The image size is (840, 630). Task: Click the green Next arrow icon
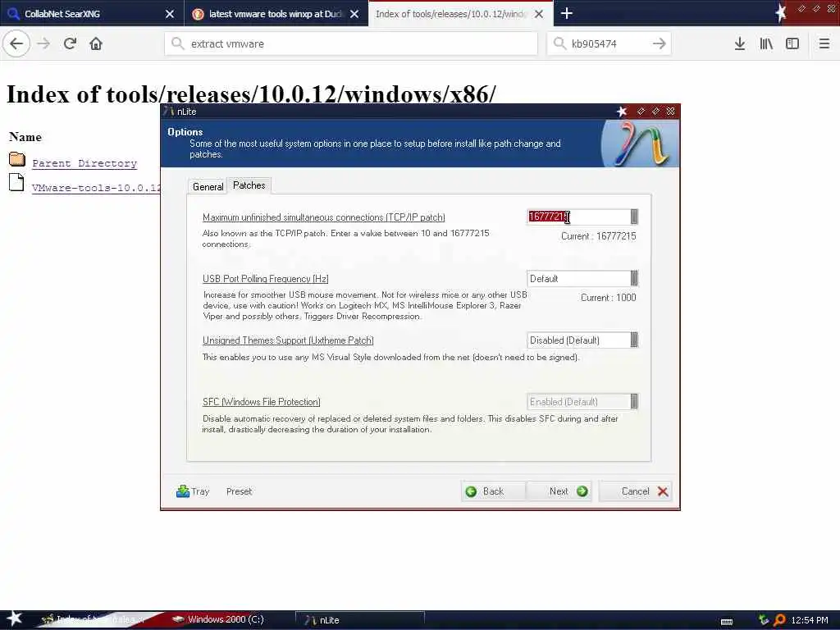[582, 491]
